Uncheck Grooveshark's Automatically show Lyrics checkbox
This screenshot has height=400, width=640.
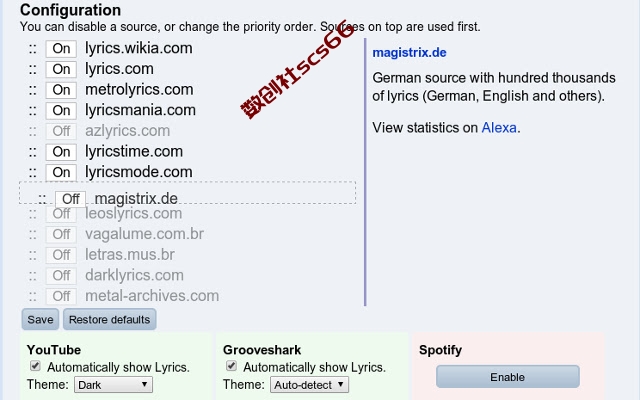[231, 366]
